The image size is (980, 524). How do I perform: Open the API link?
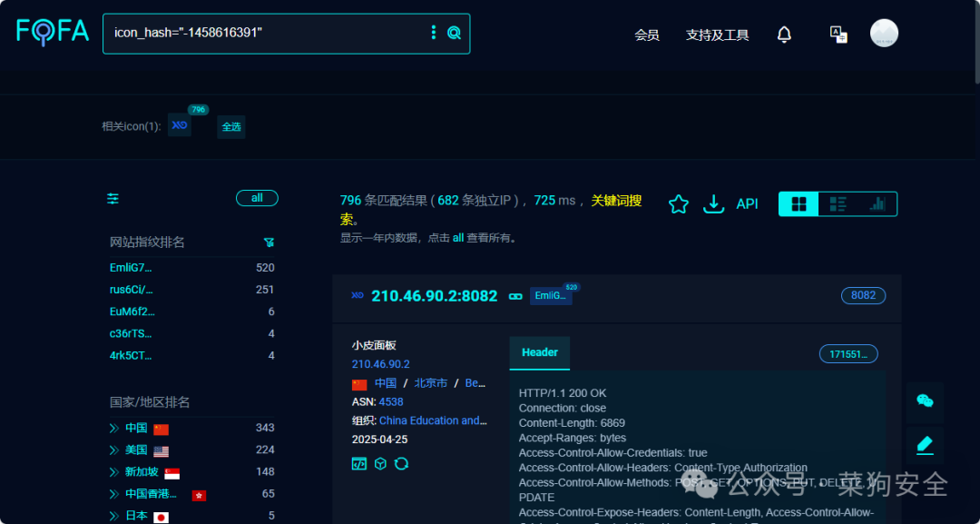click(x=747, y=203)
